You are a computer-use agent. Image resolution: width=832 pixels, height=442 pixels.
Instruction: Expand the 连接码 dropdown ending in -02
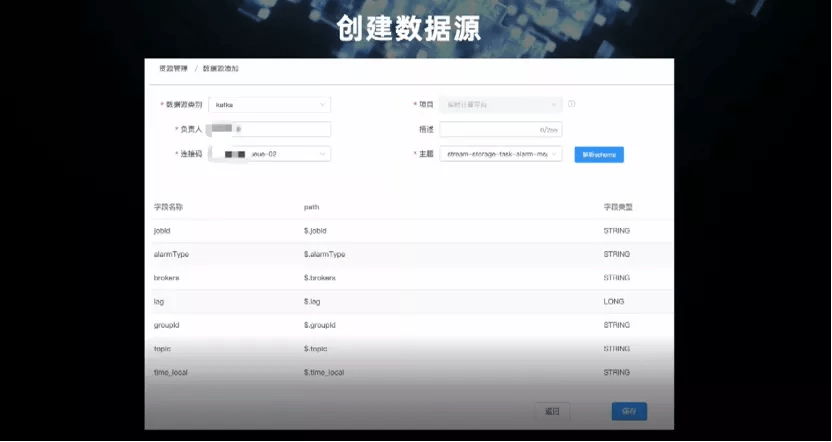click(x=270, y=154)
